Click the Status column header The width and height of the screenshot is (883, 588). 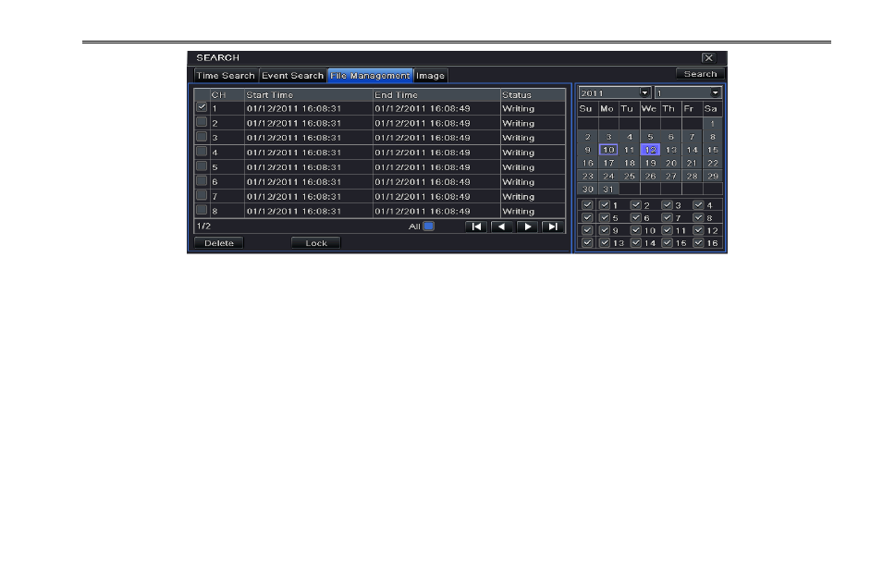pyautogui.click(x=533, y=94)
